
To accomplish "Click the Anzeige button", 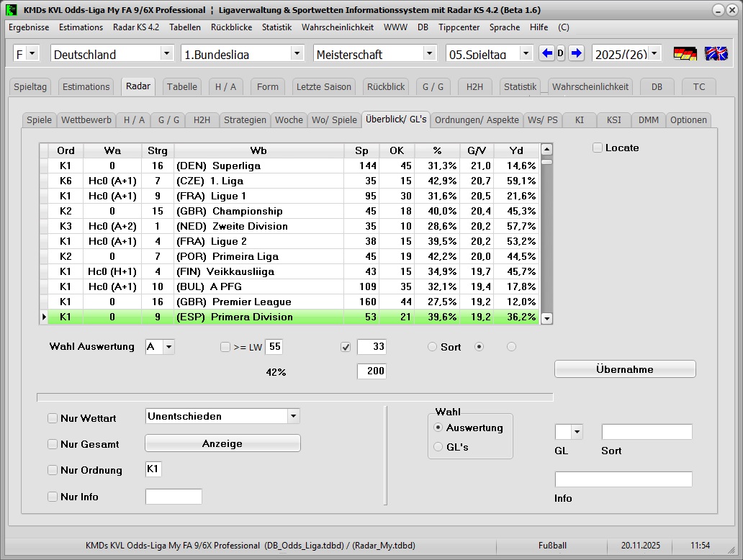I will click(222, 443).
